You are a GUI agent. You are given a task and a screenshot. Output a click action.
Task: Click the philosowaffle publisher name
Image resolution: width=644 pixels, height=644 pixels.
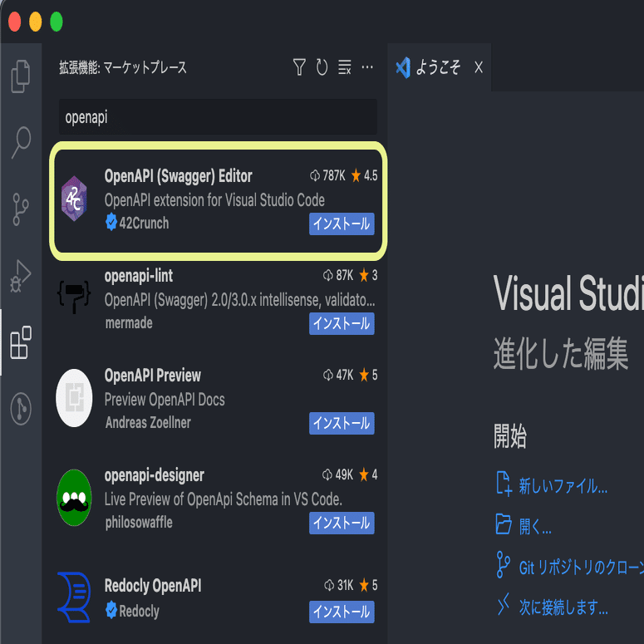pyautogui.click(x=139, y=523)
